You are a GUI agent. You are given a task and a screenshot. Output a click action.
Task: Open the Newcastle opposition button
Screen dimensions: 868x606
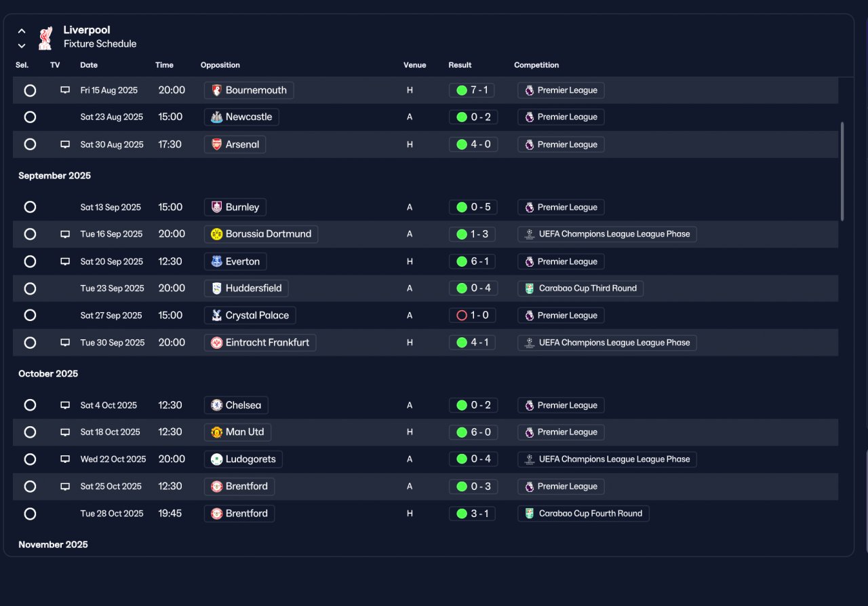[x=241, y=117]
